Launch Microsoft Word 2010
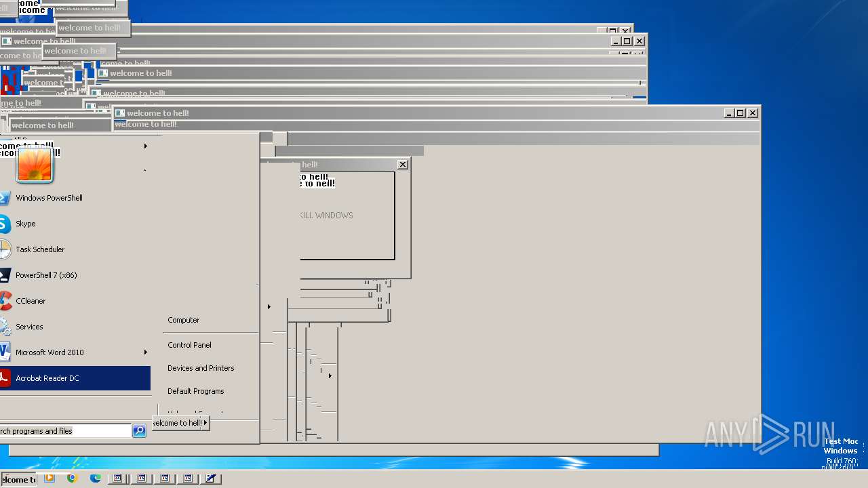868x488 pixels. pos(75,352)
